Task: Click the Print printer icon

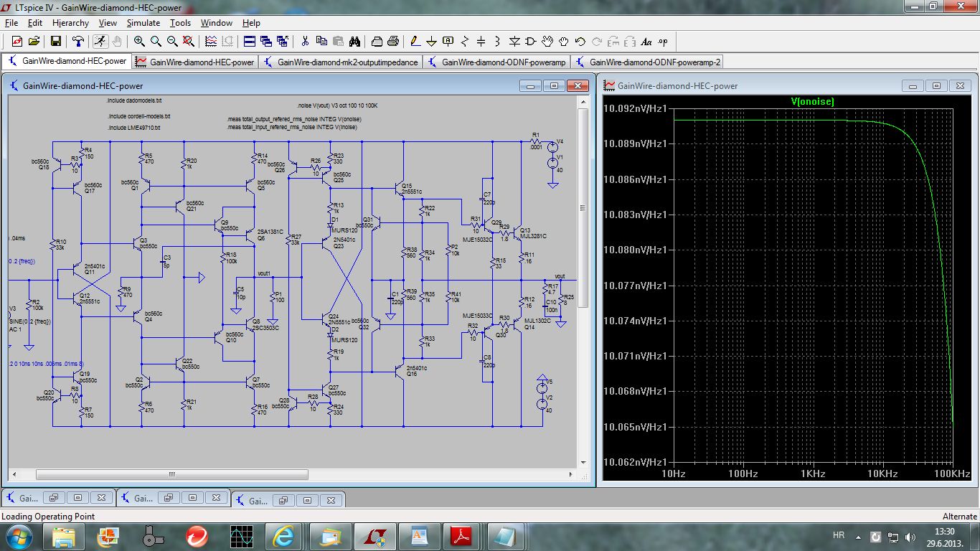Action: (x=393, y=41)
